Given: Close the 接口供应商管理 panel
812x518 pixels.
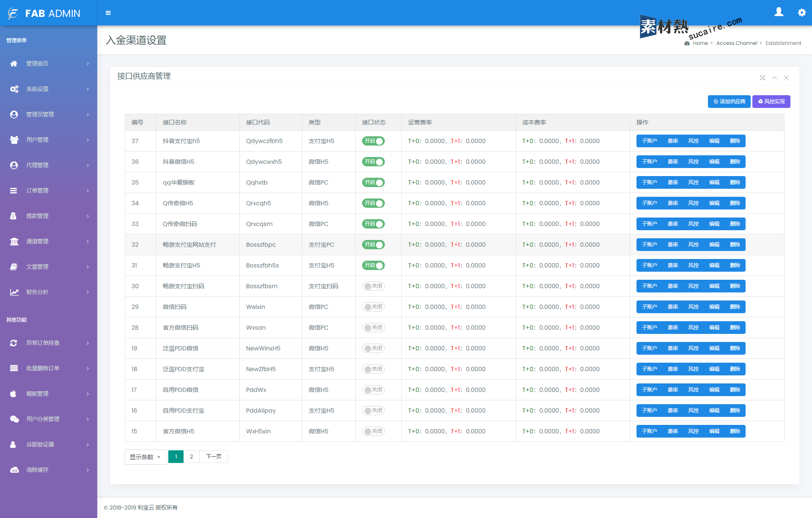Looking at the screenshot, I should [786, 78].
